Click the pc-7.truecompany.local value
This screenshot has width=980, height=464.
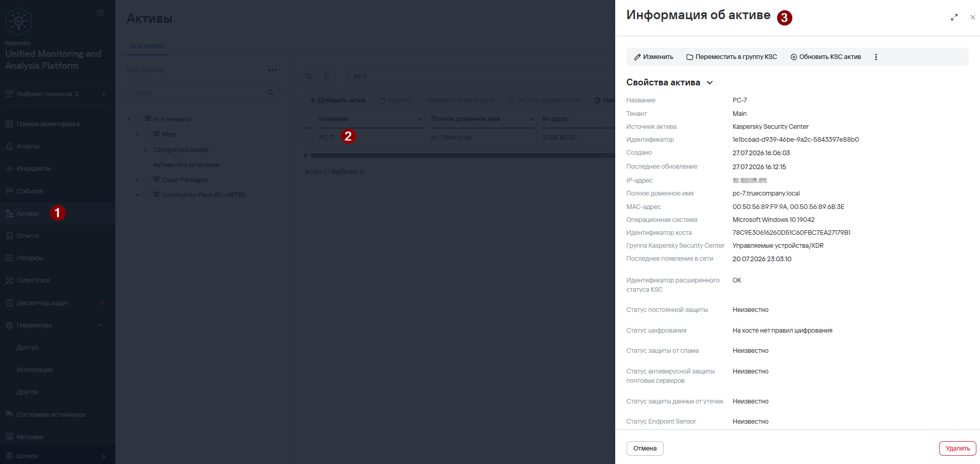766,193
